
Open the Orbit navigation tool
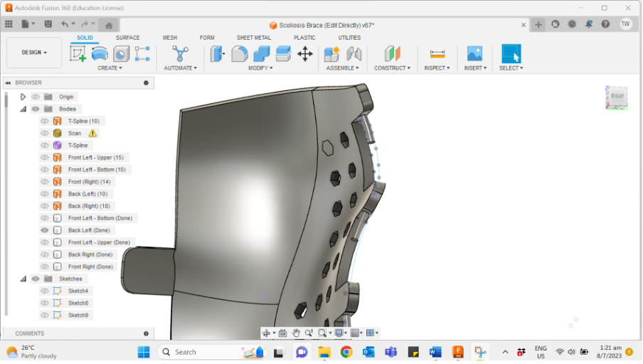pos(266,333)
